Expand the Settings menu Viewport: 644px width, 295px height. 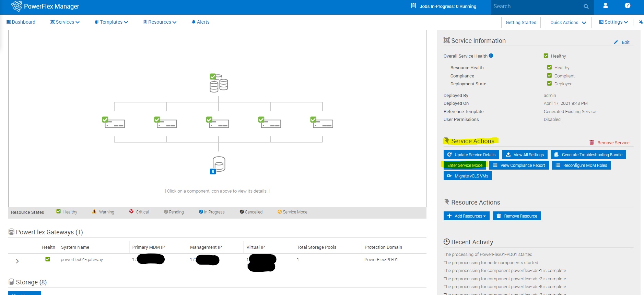(x=613, y=22)
